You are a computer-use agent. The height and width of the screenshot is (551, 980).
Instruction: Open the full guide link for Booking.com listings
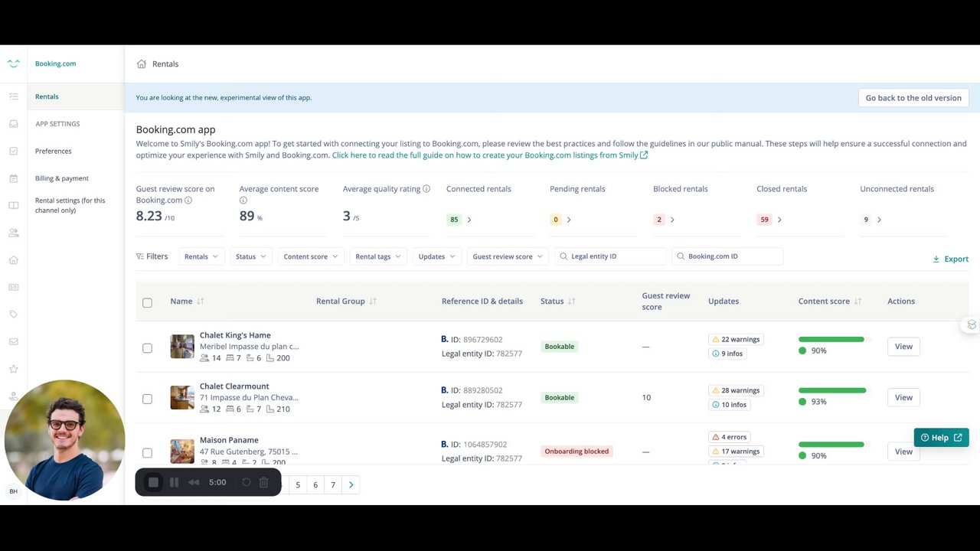(x=490, y=155)
